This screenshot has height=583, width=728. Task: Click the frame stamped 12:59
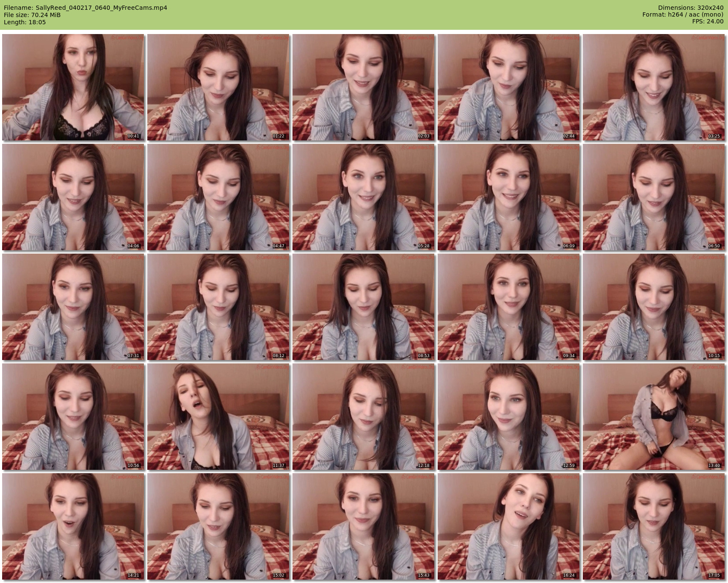point(508,417)
